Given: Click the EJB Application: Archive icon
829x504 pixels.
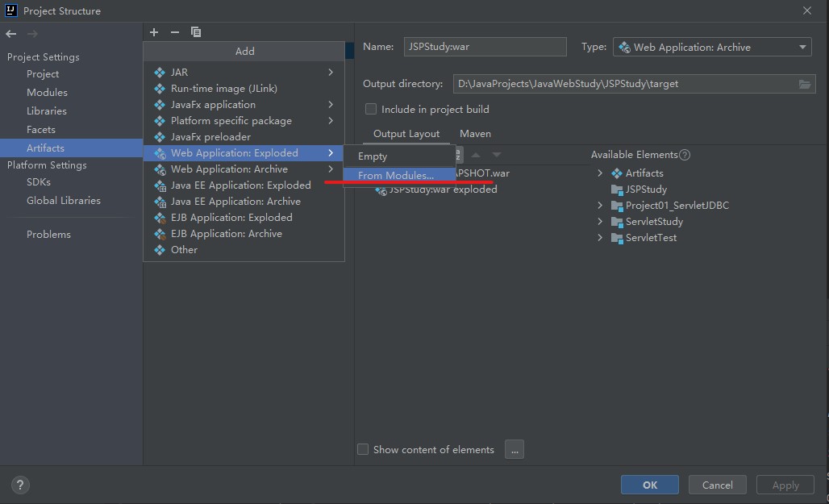Looking at the screenshot, I should [x=160, y=234].
